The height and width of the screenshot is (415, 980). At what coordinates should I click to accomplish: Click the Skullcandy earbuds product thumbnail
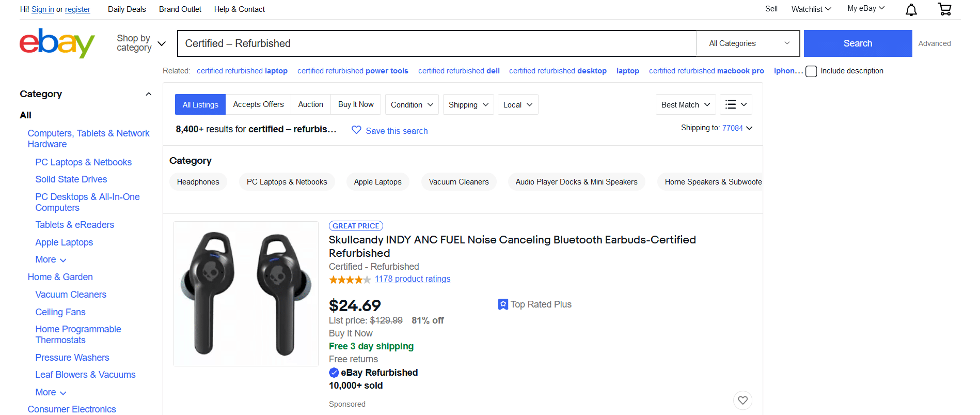(246, 294)
